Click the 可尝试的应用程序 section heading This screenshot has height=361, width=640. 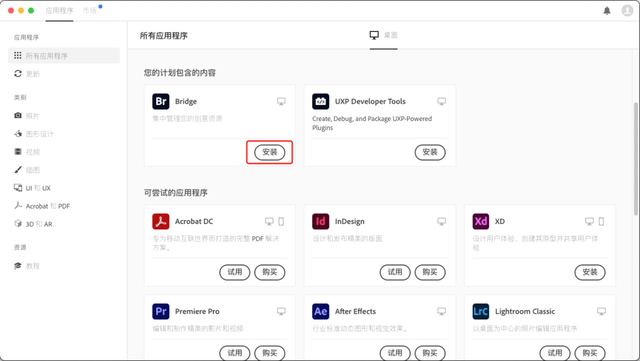tap(176, 192)
